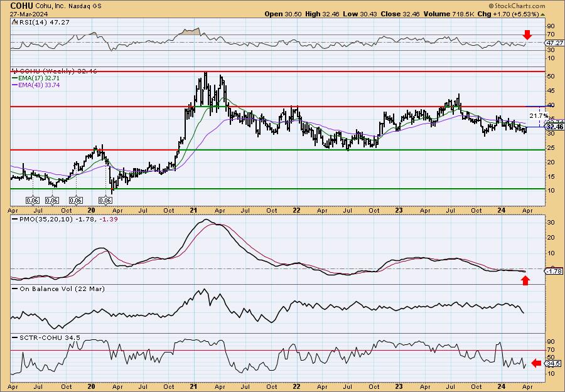
Task: Click the -1.78 PMO value tag on axis
Action: 554,272
